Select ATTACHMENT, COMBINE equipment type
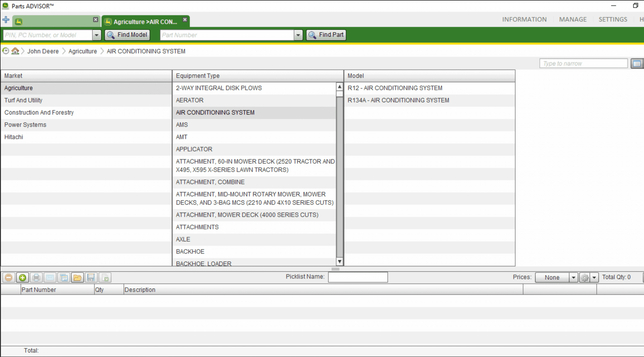The height and width of the screenshot is (357, 644). pyautogui.click(x=254, y=182)
